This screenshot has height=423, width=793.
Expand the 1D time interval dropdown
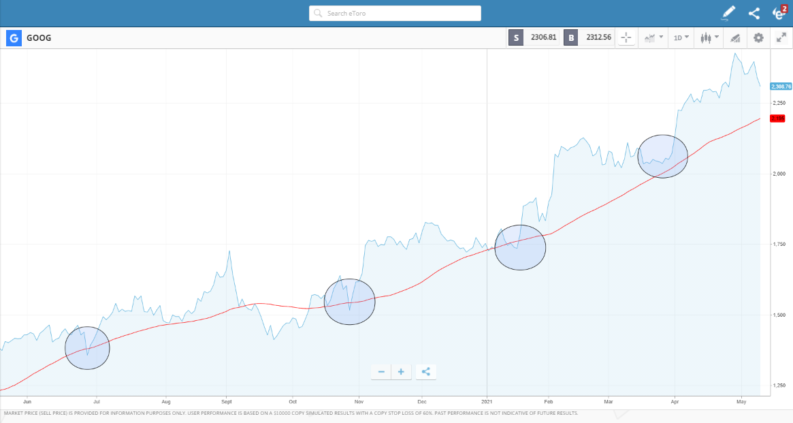(681, 38)
